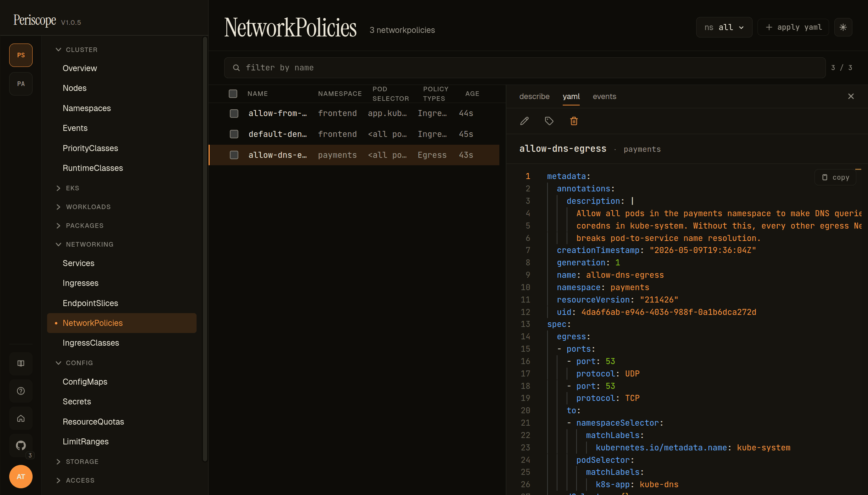
Task: Open Secrets in the sidebar
Action: click(122, 402)
